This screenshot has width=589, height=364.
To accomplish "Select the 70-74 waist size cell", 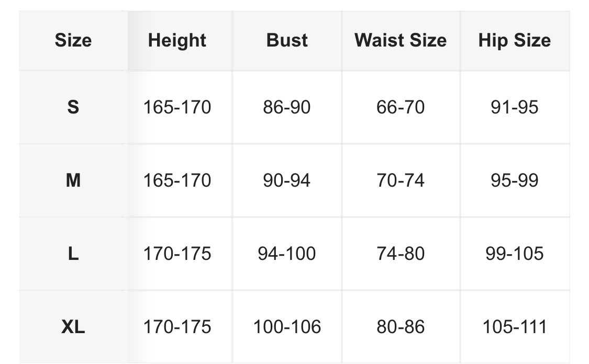I will [401, 180].
